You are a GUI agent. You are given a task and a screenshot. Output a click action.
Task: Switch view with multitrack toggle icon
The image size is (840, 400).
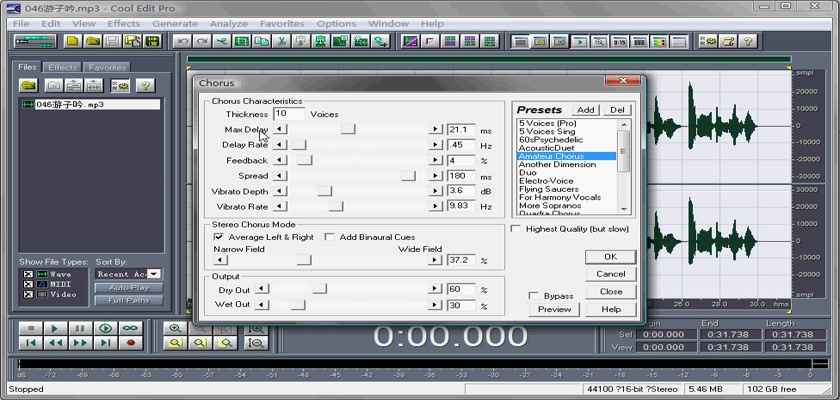point(36,41)
